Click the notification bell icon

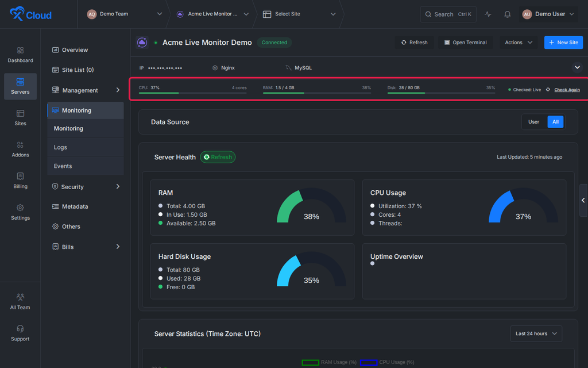[507, 14]
